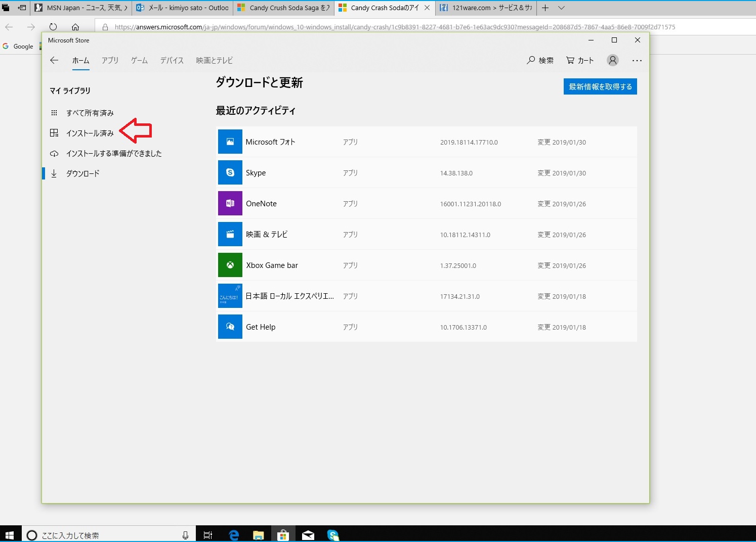Screen dimensions: 756x542
Task: Click the browser forward arrow
Action: tap(31, 27)
